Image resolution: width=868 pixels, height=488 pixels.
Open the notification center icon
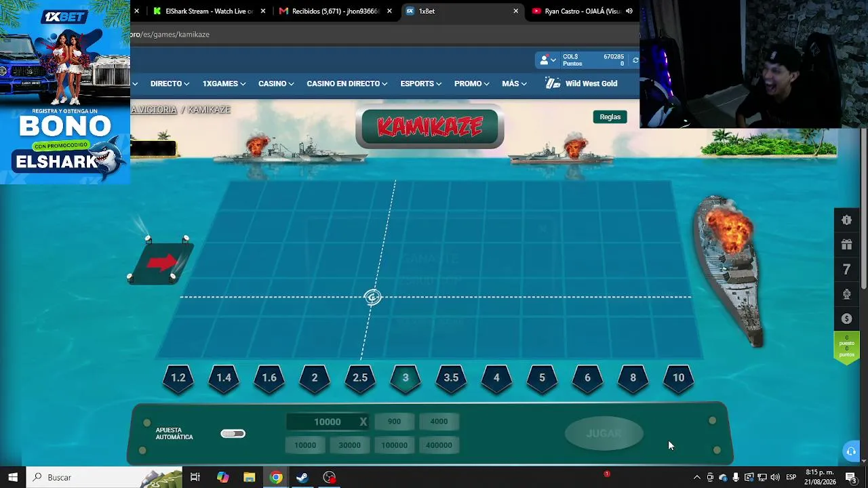click(x=851, y=477)
